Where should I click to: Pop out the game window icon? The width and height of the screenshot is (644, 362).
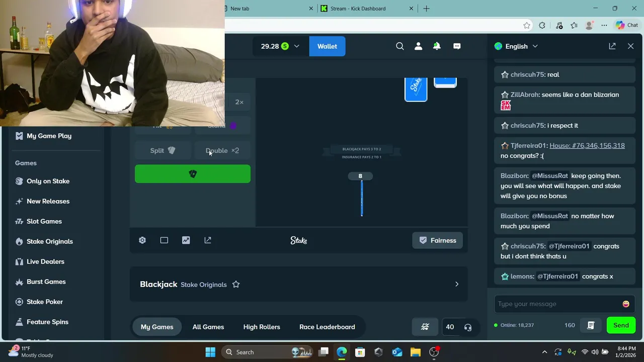point(208,240)
